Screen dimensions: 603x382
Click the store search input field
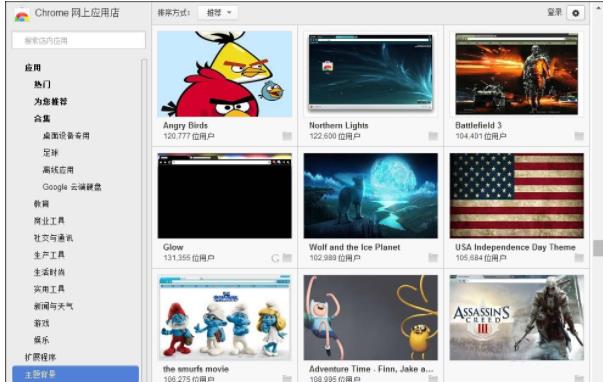[x=79, y=40]
